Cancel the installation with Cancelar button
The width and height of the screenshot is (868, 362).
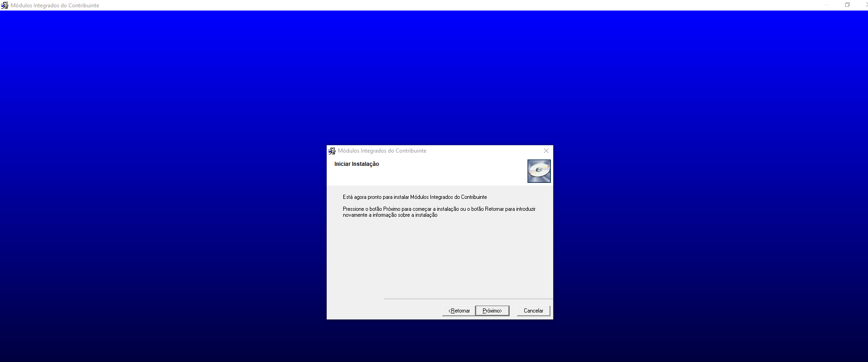coord(533,311)
